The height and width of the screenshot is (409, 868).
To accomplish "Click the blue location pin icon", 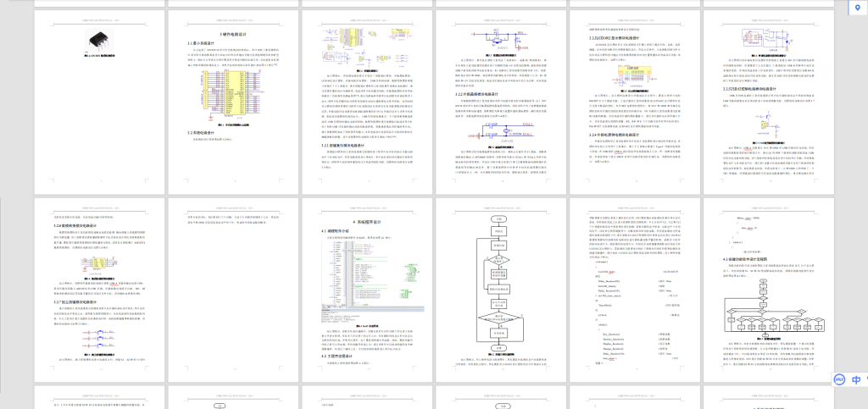I will click(x=857, y=8).
